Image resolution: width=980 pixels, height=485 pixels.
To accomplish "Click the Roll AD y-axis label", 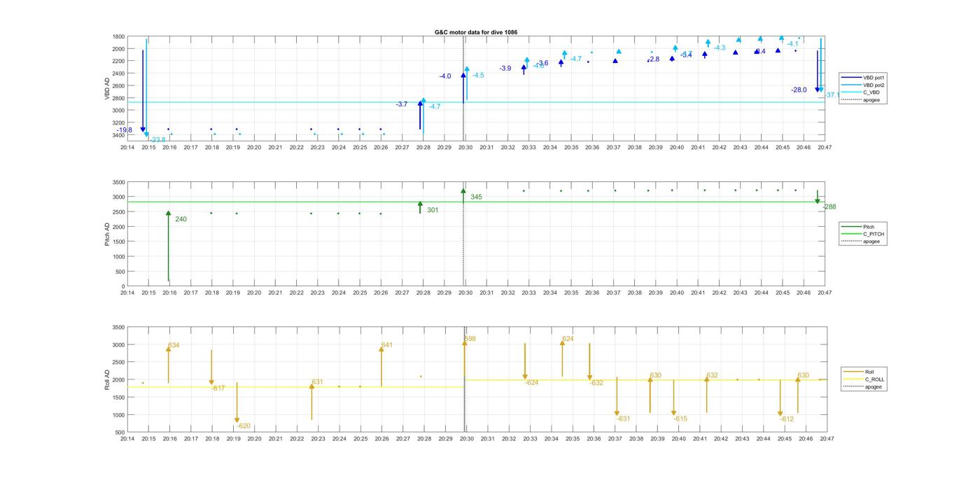I will click(x=107, y=379).
